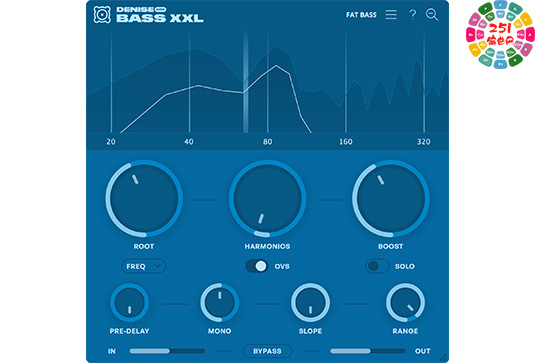Click the PRE-DELAY knob

129,303
